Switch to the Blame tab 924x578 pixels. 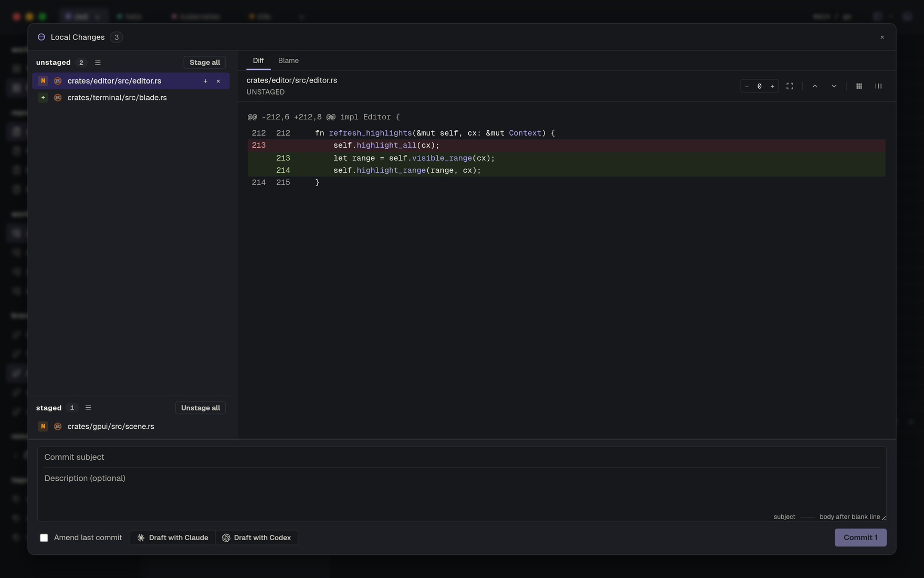288,60
